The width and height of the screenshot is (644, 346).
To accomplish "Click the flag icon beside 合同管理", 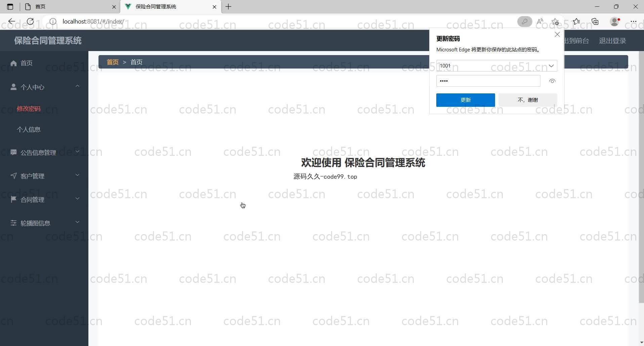I will [x=13, y=199].
